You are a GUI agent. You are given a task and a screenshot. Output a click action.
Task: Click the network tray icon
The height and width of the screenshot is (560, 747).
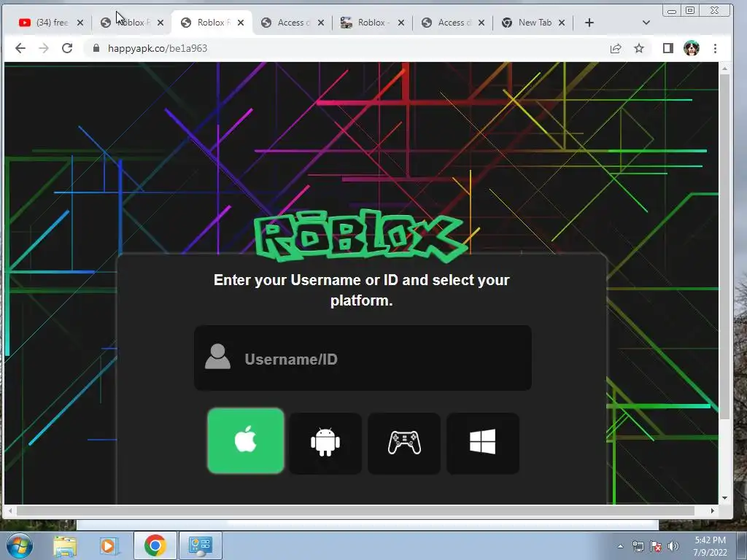click(638, 546)
